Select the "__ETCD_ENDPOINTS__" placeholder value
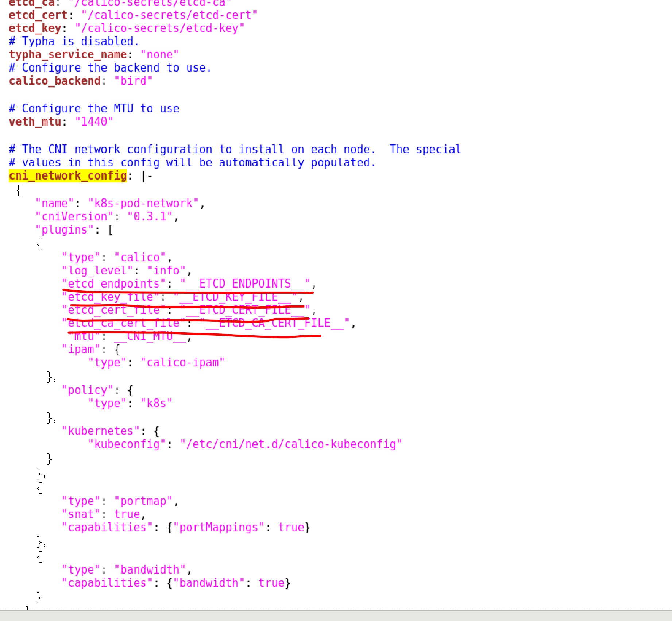The image size is (672, 621). [245, 284]
